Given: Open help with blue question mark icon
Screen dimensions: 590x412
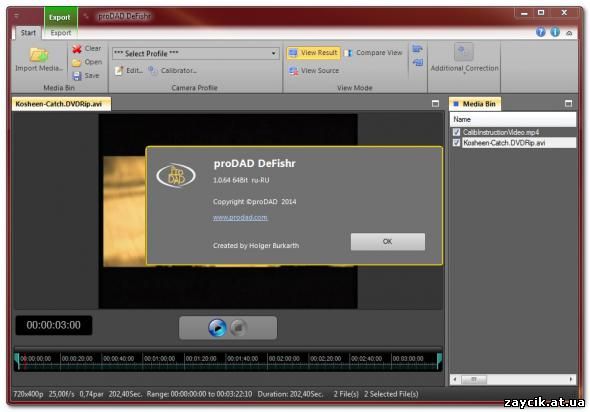Looking at the screenshot, I should (x=541, y=32).
